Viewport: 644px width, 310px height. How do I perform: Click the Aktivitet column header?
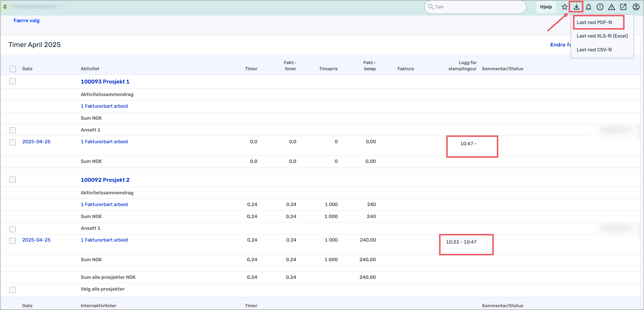[90, 69]
